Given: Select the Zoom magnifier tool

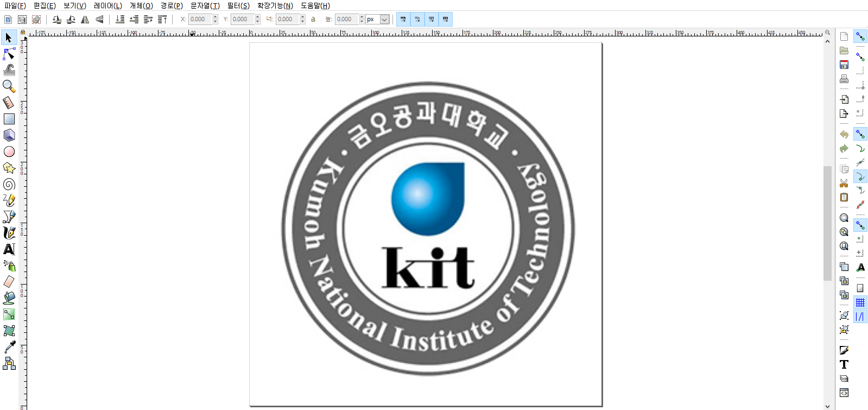Looking at the screenshot, I should [x=9, y=86].
